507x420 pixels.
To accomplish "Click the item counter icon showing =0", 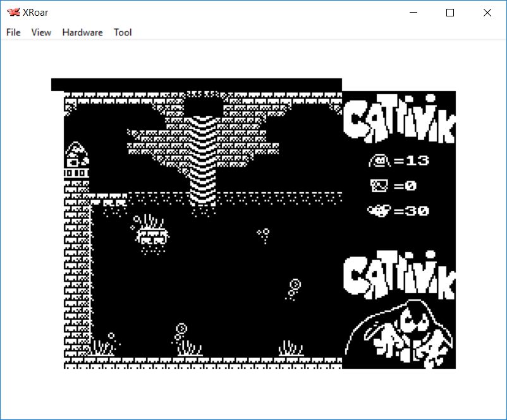I will point(380,186).
